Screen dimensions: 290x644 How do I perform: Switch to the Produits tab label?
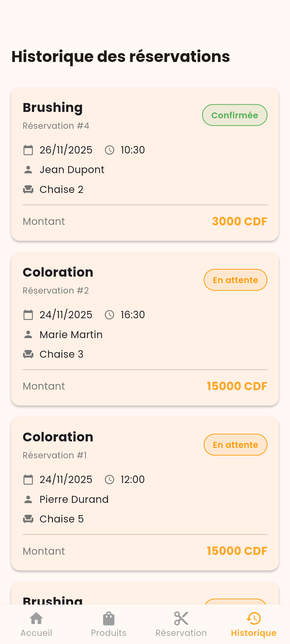pos(109,633)
